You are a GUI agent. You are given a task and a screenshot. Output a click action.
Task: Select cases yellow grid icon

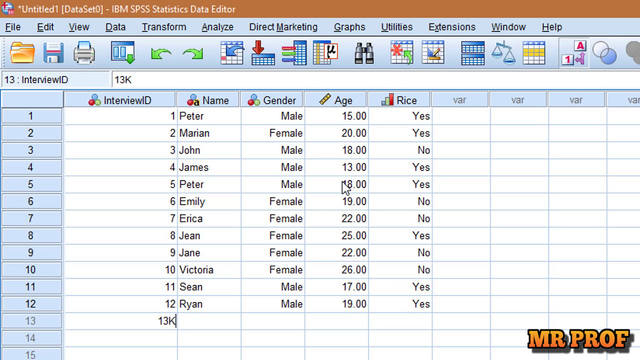click(x=534, y=53)
